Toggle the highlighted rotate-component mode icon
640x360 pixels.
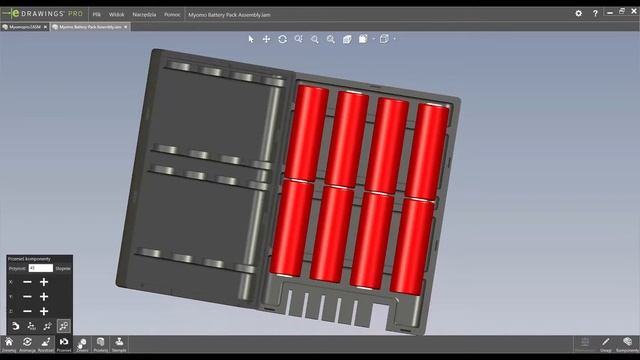coord(64,326)
